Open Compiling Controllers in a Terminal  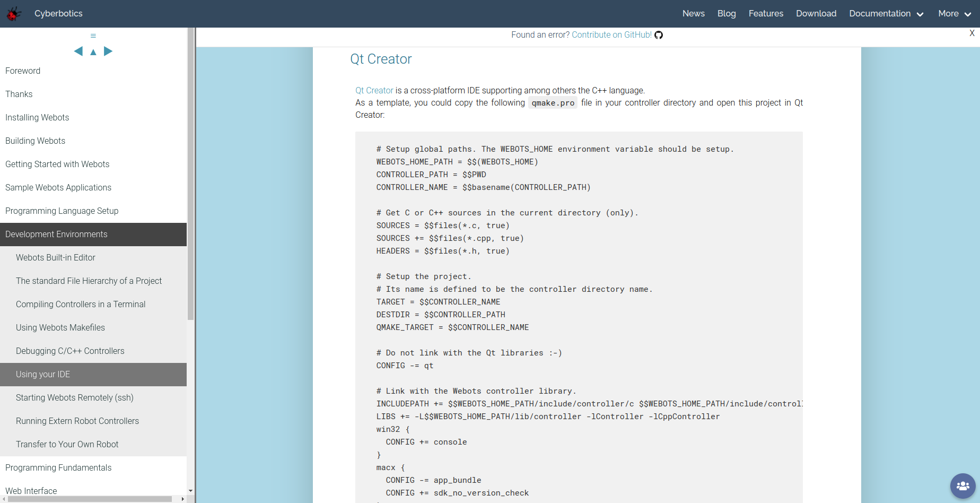pyautogui.click(x=93, y=305)
